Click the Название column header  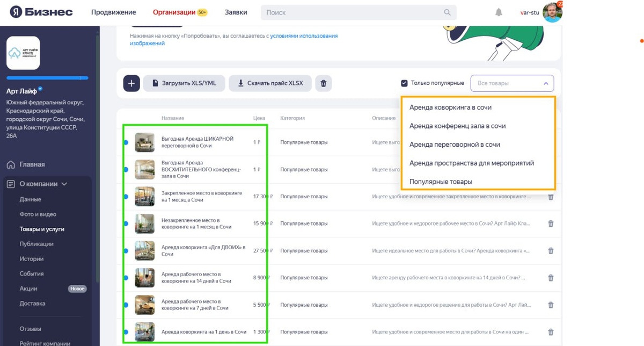173,118
